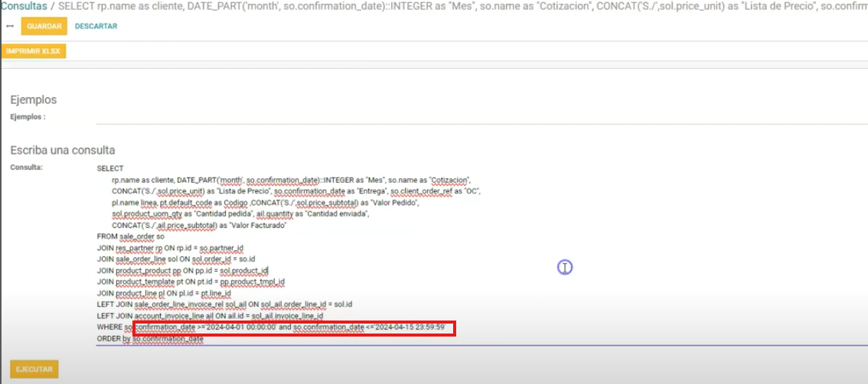
Task: Click the JOIN product_template pt line
Action: [x=191, y=282]
